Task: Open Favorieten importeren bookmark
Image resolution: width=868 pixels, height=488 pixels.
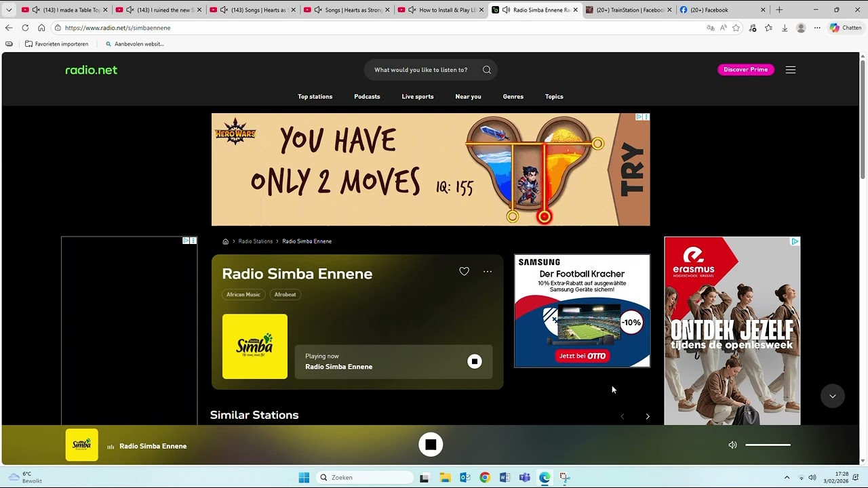Action: (x=57, y=44)
